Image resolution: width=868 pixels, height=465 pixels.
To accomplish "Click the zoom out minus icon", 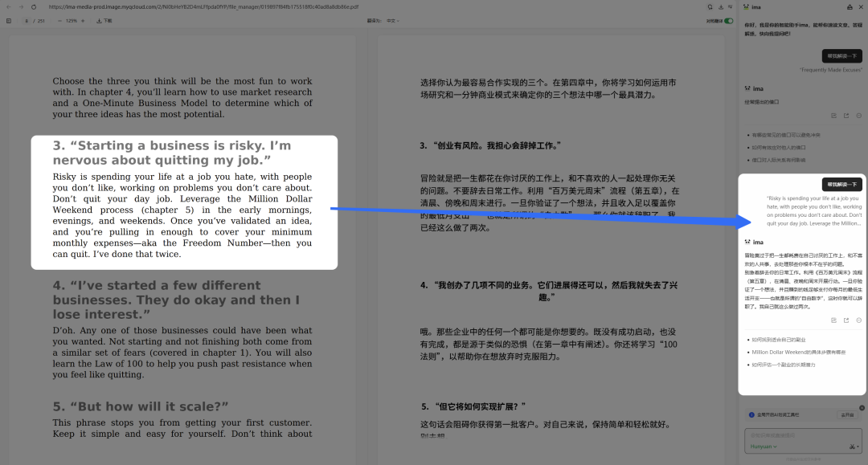I will (x=59, y=21).
